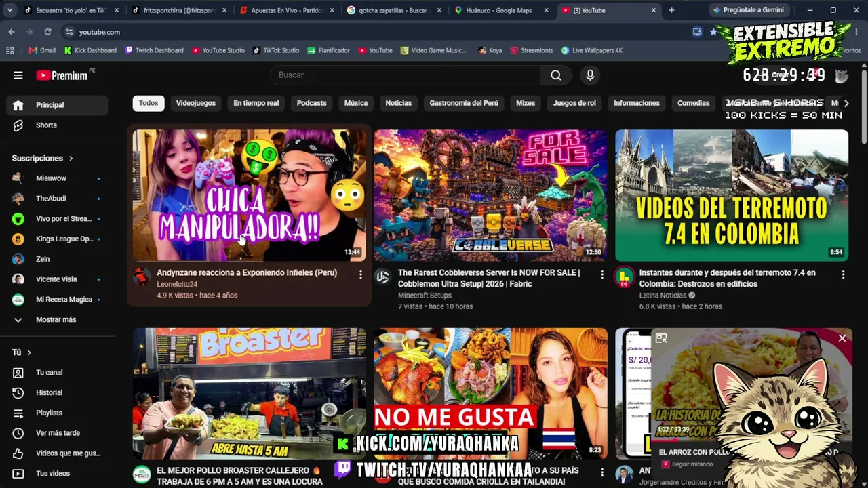View site information left of the URL
Viewport: 868px width, 488px height.
tap(69, 32)
